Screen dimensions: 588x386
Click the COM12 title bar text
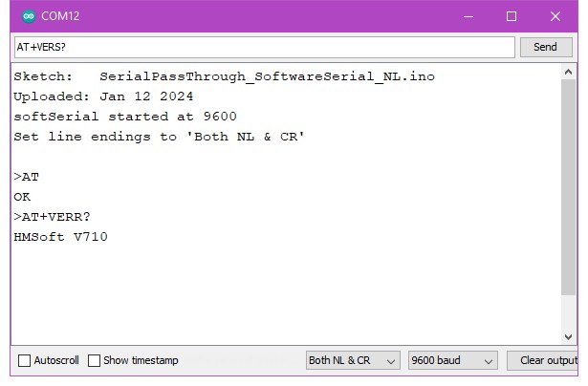coord(61,16)
